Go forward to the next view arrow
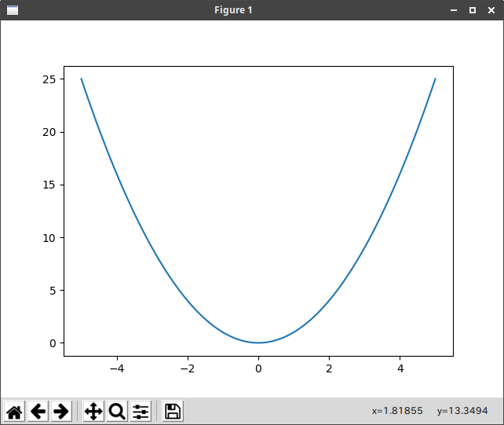Viewport: 504px width, 425px height. coord(61,411)
